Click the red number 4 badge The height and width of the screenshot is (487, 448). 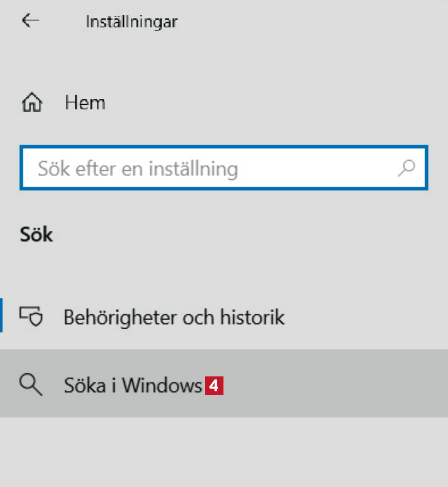(x=214, y=385)
